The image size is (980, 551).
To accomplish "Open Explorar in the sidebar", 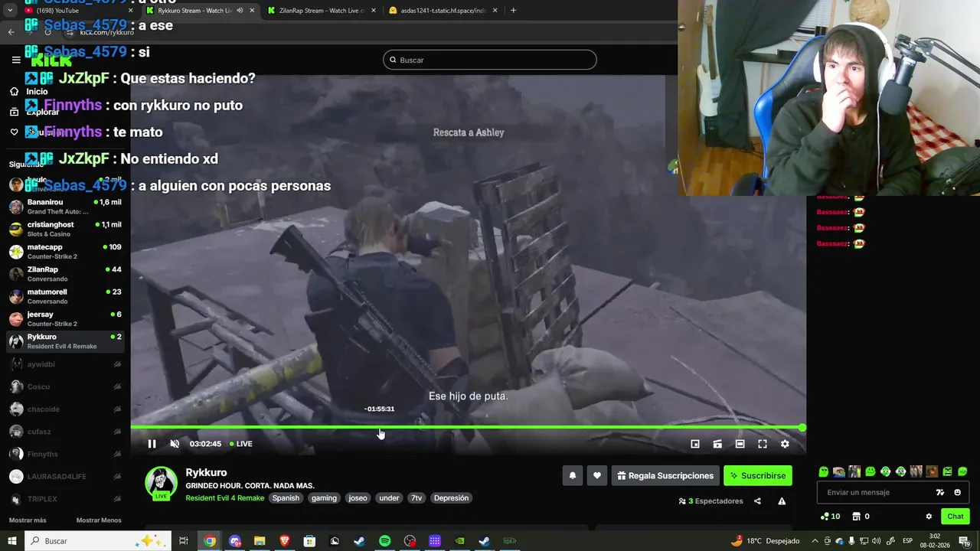I will 34,112.
